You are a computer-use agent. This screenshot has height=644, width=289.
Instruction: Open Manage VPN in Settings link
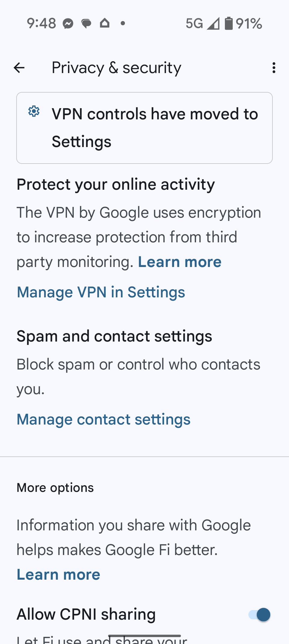[x=101, y=292]
